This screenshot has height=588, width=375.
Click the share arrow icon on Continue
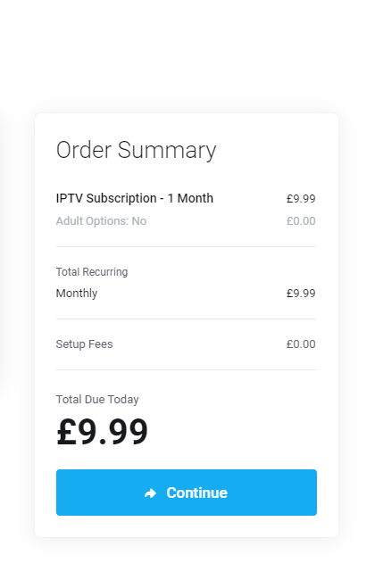click(151, 493)
